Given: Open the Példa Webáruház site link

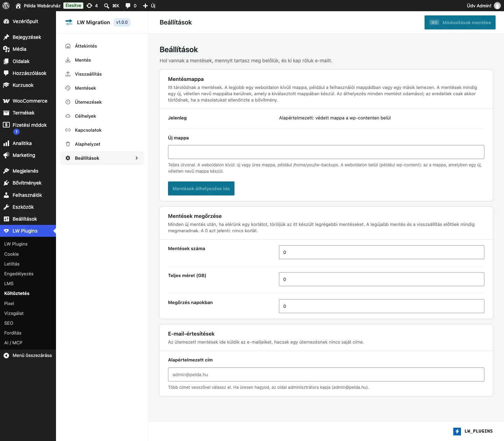Looking at the screenshot, I should [x=38, y=6].
